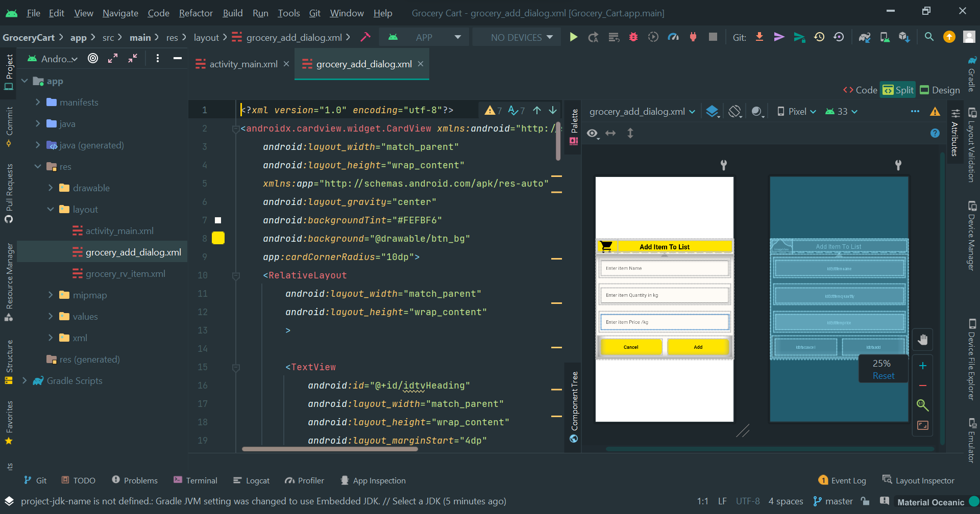The height and width of the screenshot is (514, 980).
Task: Select Opened File target icon in Project
Action: [x=93, y=58]
